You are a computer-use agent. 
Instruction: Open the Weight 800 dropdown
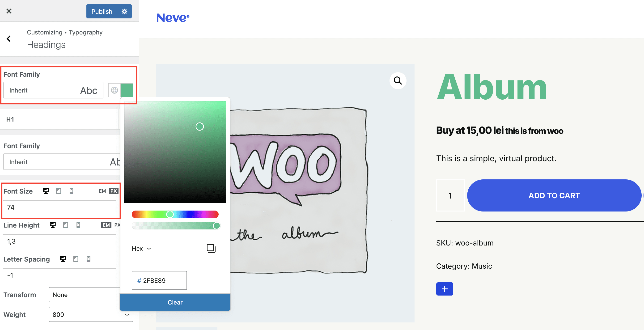click(90, 314)
